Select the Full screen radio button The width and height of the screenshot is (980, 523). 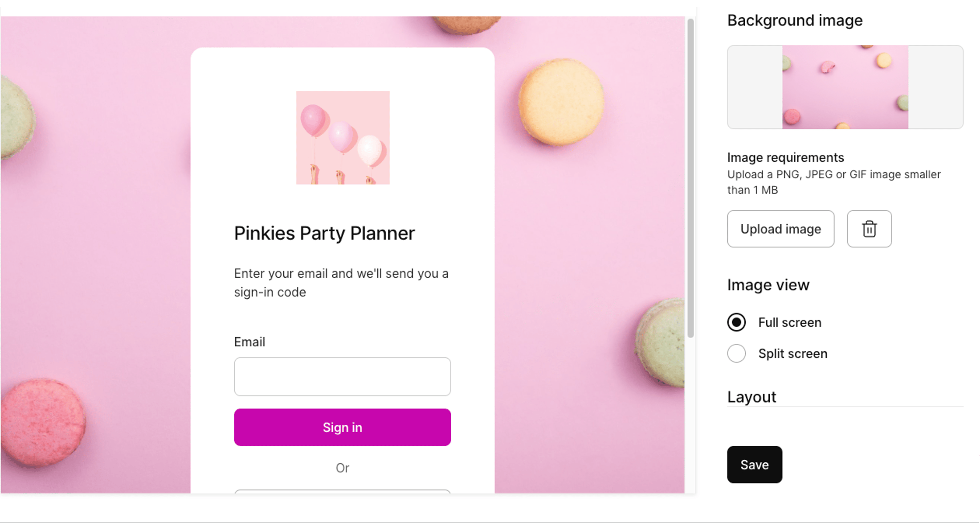(736, 322)
